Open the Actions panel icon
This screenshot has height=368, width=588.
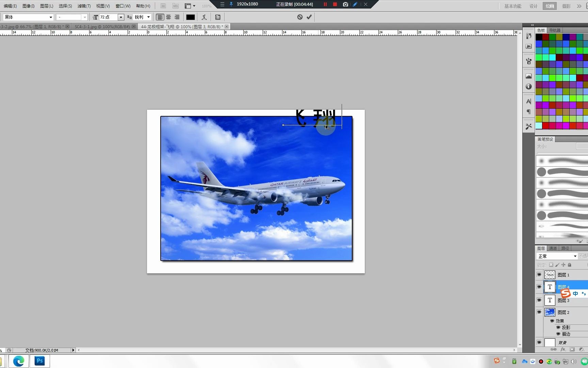point(528,46)
